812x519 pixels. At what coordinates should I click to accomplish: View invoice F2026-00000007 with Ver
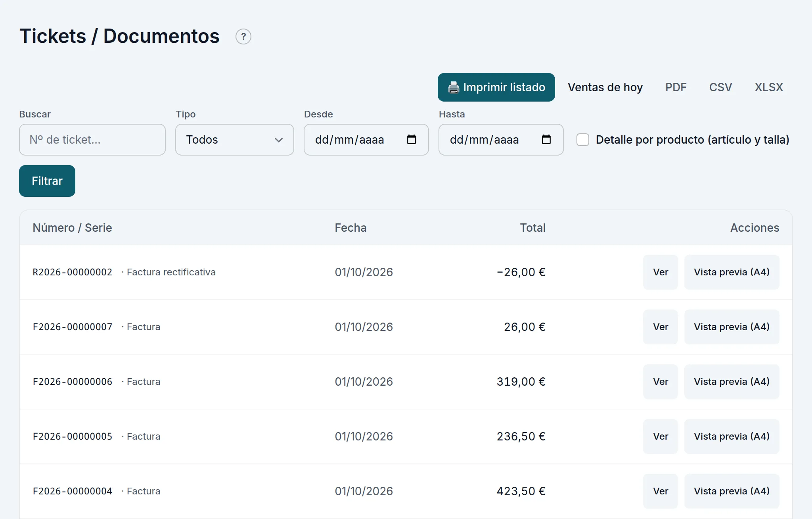point(661,327)
